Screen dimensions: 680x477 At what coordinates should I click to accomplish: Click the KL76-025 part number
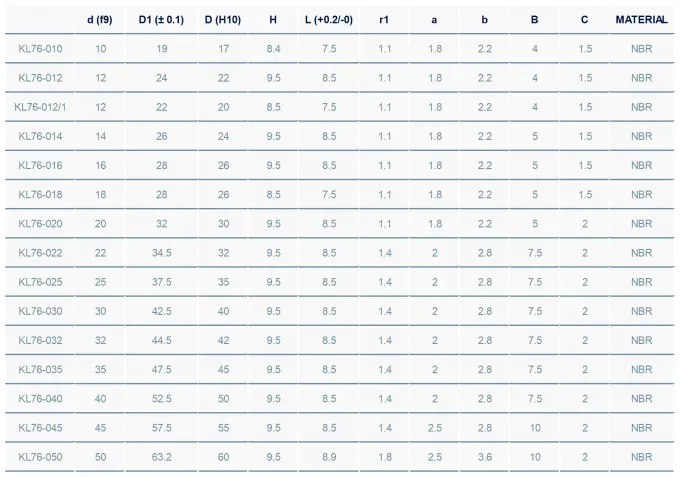(40, 282)
